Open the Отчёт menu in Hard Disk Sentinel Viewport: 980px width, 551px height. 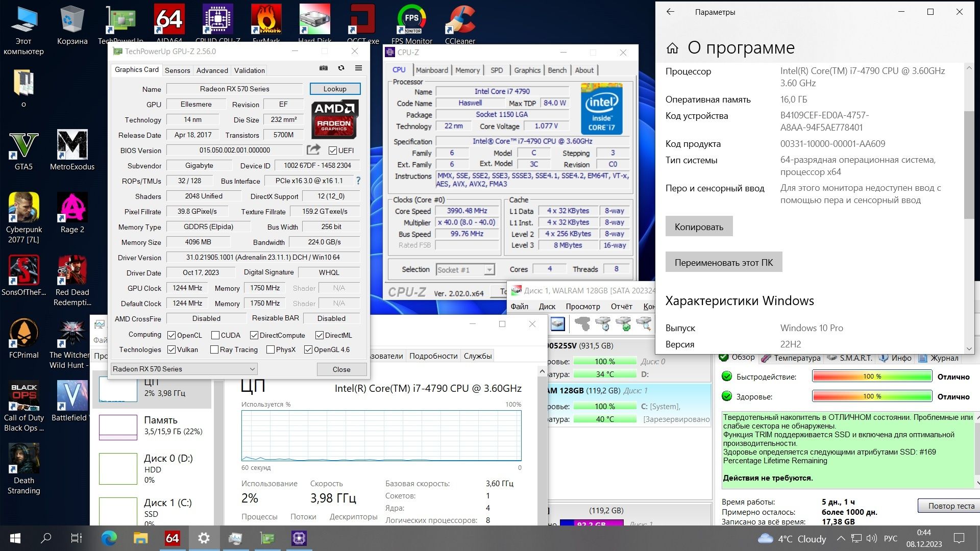(621, 306)
